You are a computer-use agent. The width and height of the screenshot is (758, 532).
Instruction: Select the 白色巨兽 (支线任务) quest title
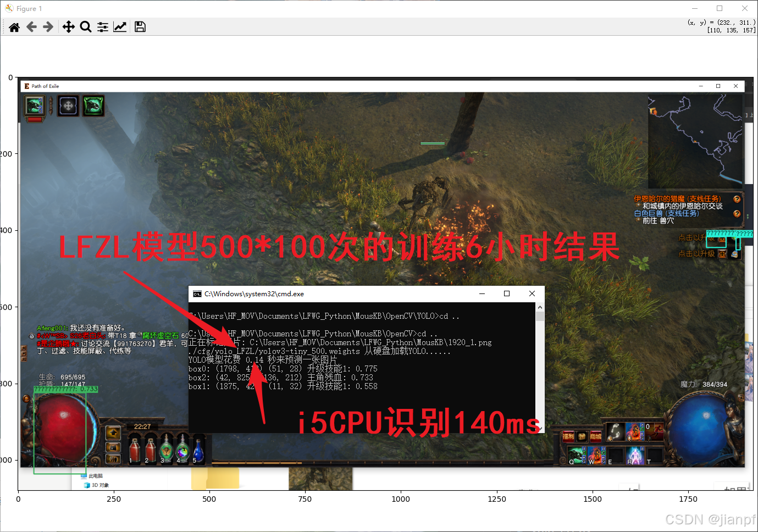coord(666,213)
